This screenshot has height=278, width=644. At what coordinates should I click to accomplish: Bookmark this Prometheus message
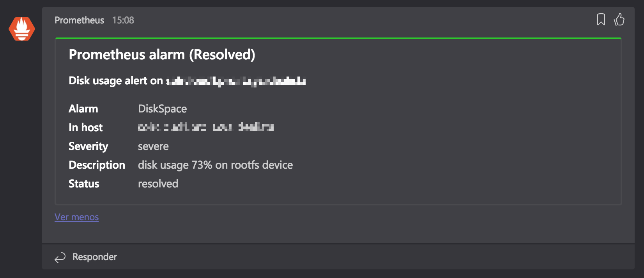coord(601,20)
